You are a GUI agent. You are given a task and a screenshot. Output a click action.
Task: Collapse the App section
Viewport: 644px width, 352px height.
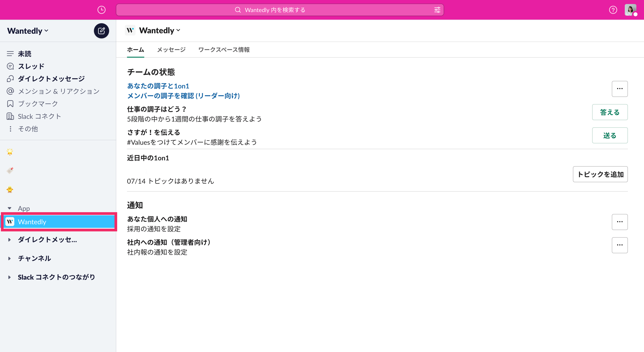tap(9, 208)
